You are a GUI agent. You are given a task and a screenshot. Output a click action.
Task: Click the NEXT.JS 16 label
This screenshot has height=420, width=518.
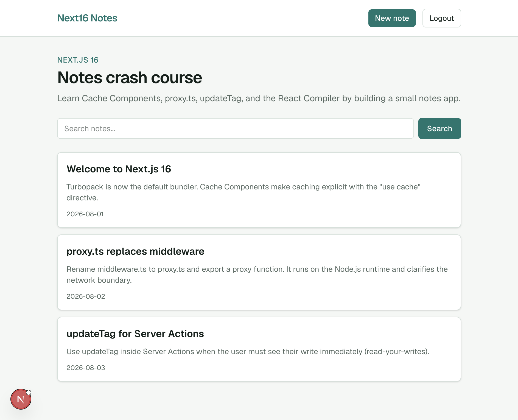[x=78, y=60]
